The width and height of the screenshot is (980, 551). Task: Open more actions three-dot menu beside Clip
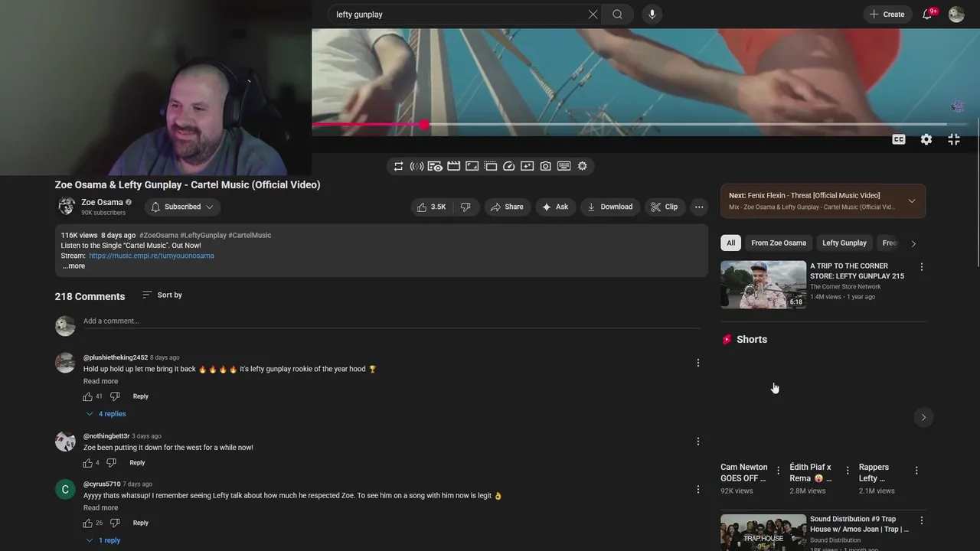pyautogui.click(x=698, y=207)
